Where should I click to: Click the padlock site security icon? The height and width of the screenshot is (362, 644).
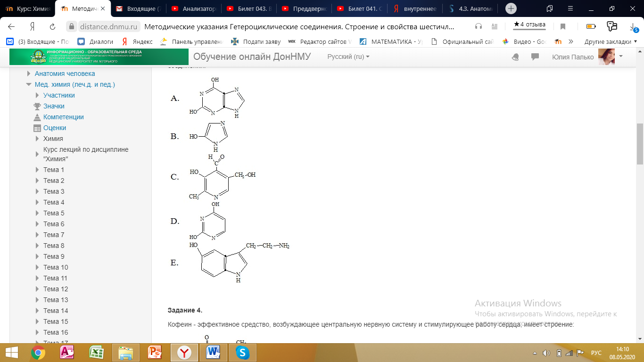(x=71, y=27)
